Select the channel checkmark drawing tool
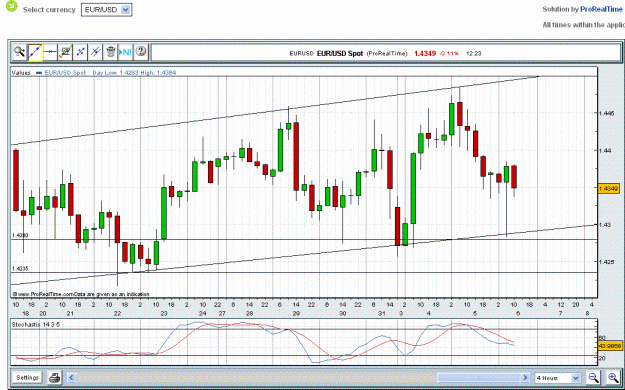 (x=65, y=52)
